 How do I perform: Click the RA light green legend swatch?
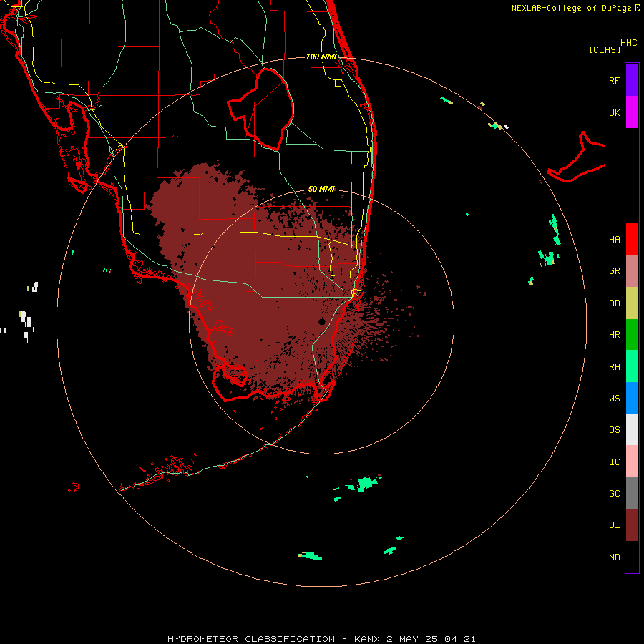[632, 366]
